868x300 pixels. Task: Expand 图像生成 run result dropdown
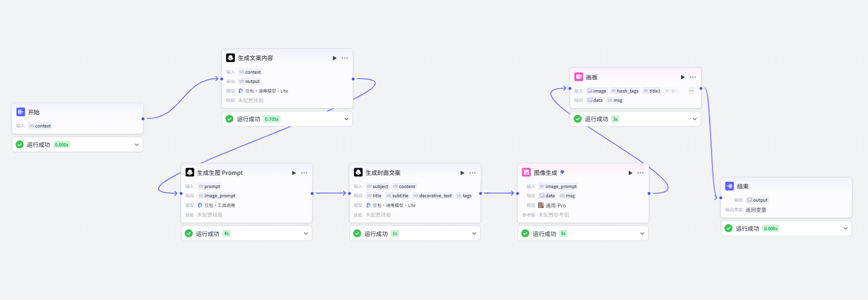click(642, 234)
